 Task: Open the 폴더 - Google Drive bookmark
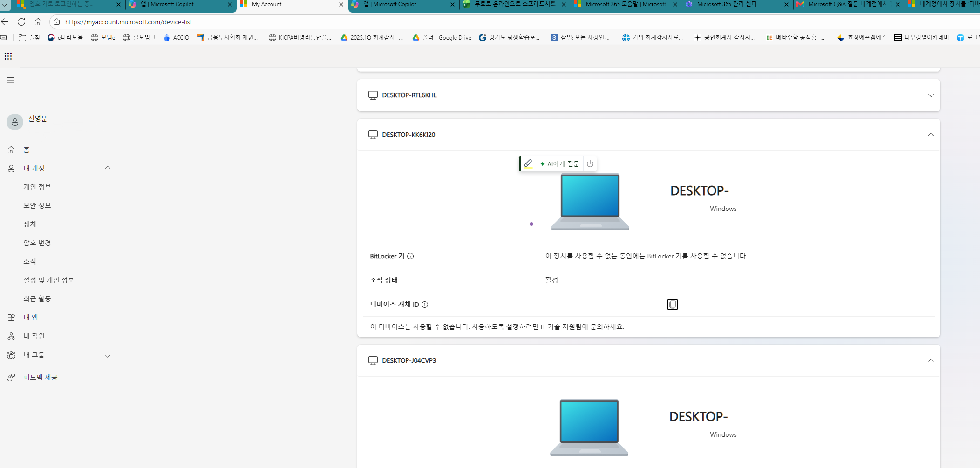(x=442, y=37)
